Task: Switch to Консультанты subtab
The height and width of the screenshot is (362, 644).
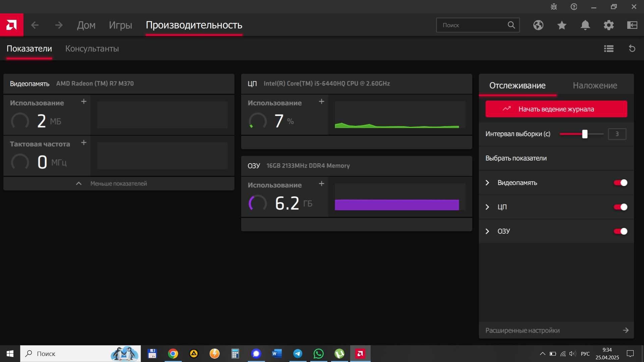Action: [x=92, y=49]
